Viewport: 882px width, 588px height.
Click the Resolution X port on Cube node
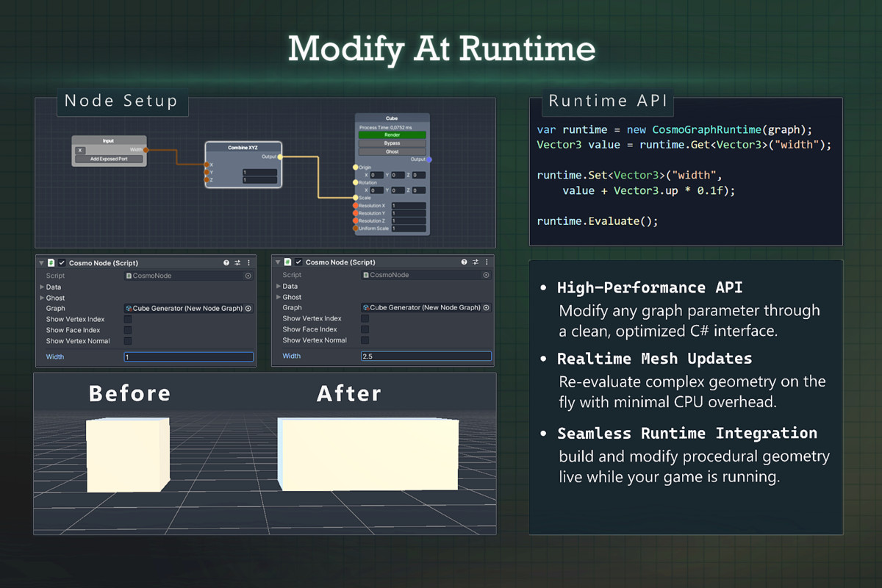(356, 206)
